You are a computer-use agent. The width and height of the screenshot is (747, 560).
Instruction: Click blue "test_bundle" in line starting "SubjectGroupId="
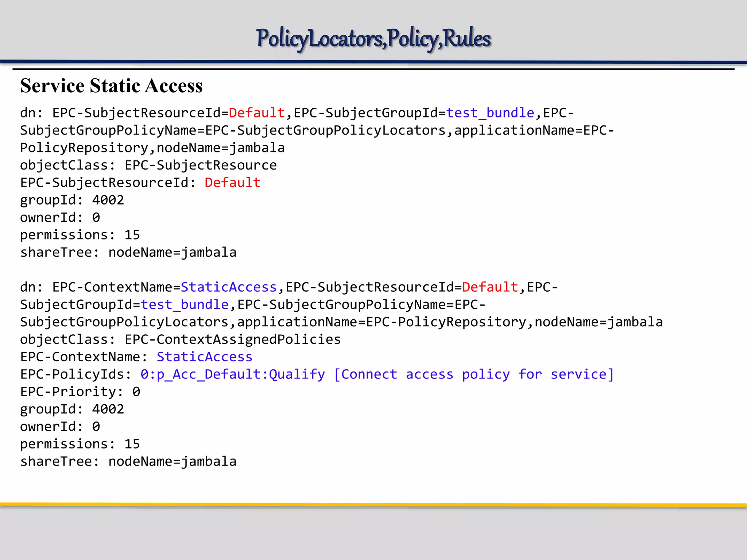pos(185,304)
